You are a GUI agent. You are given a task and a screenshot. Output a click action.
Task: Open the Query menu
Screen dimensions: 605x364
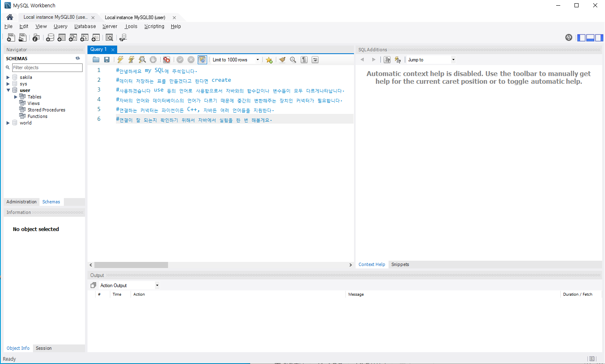pyautogui.click(x=61, y=26)
